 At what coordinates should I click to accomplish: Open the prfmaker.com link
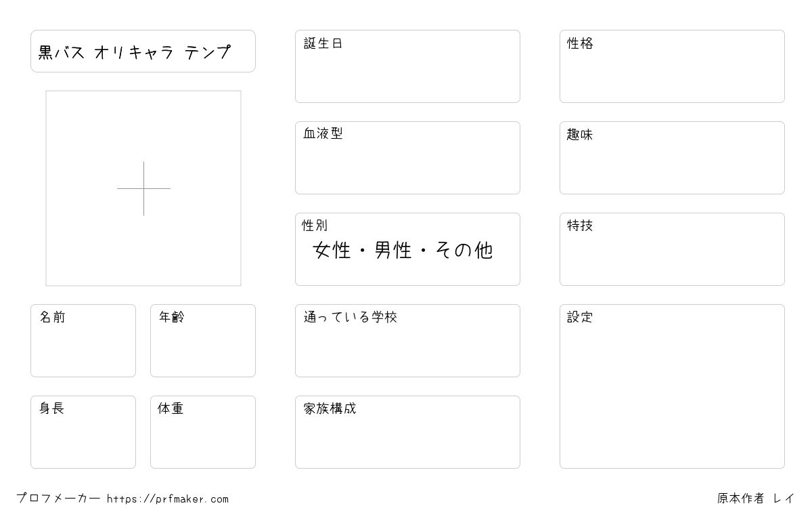(168, 499)
